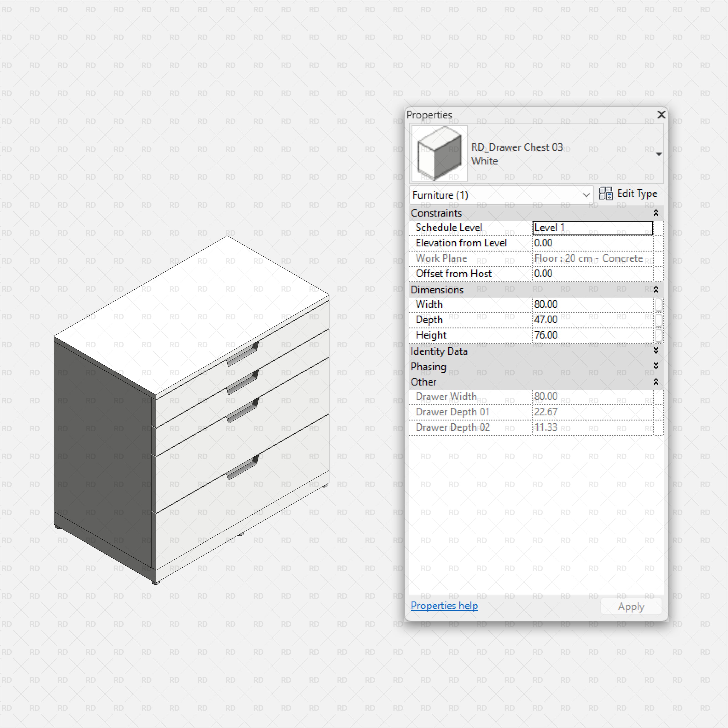Viewport: 728px width, 728px height.
Task: Edit the Schedule Level value Level 1
Action: pyautogui.click(x=591, y=227)
